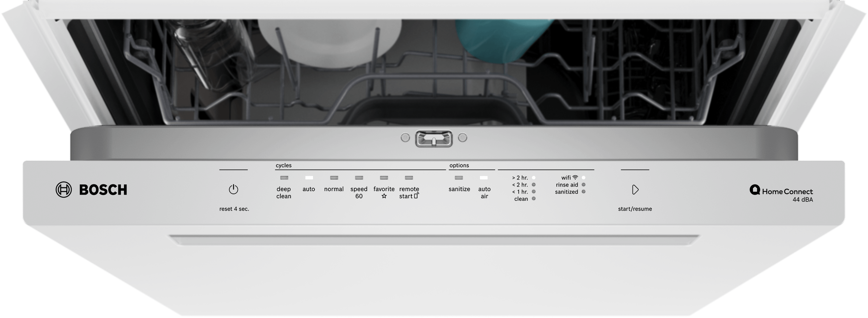868x318 pixels.
Task: Grab the recessed door handle bar
Action: pyautogui.click(x=433, y=240)
